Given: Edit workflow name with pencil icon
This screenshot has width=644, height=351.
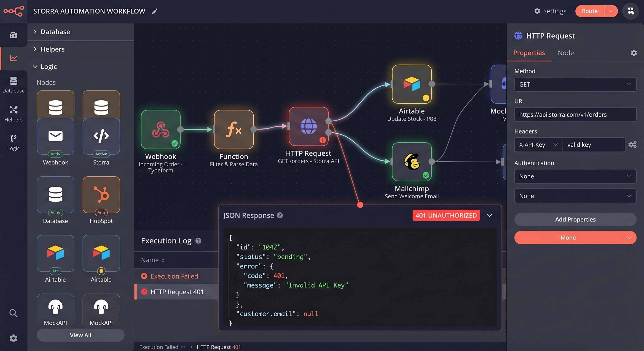Looking at the screenshot, I should coord(155,11).
